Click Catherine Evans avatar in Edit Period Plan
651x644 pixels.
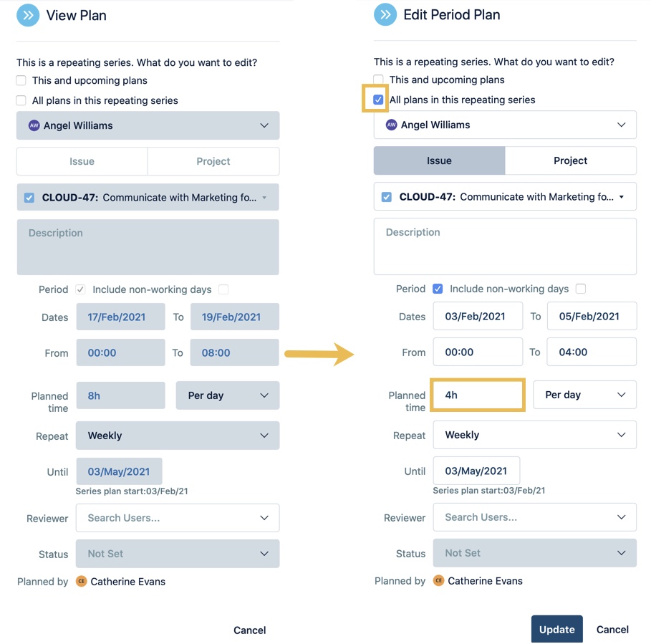[x=438, y=580]
